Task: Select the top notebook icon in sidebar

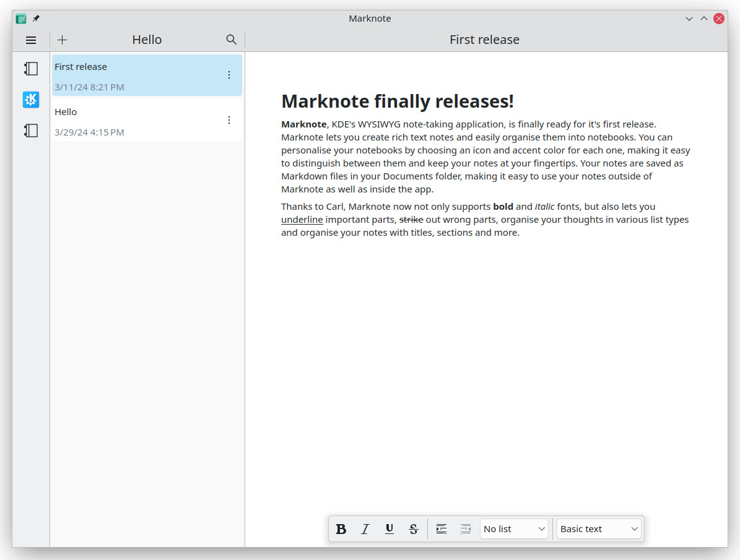Action: click(31, 69)
